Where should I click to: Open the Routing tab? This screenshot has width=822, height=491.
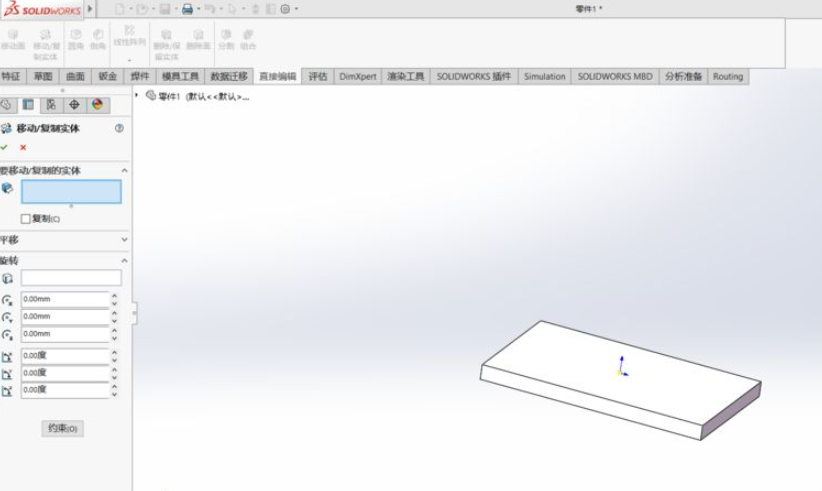728,77
